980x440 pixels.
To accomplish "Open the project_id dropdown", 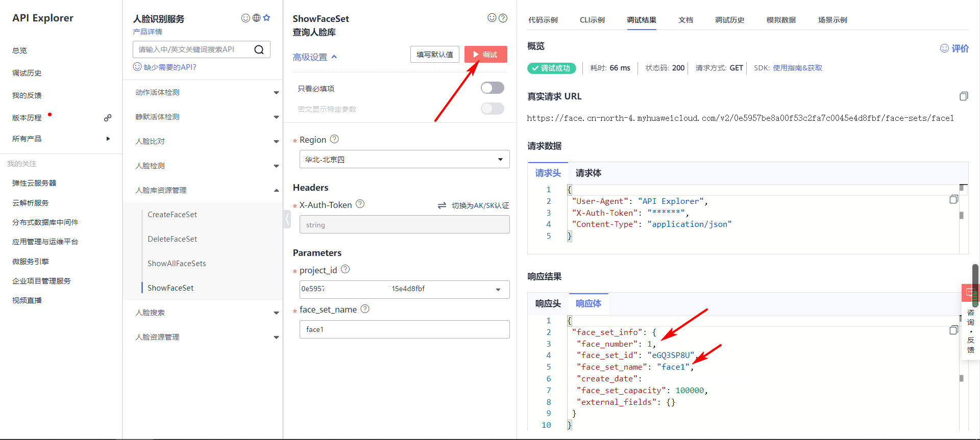I will coord(404,289).
